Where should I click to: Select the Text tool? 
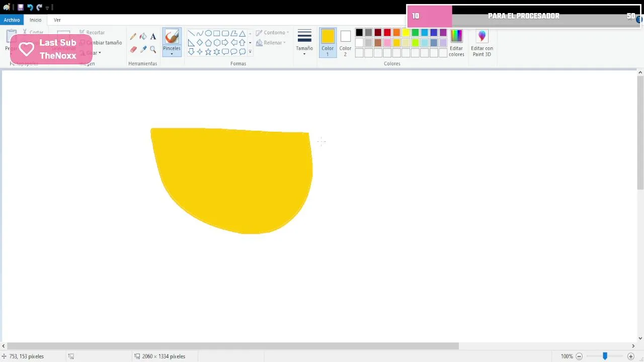(153, 36)
